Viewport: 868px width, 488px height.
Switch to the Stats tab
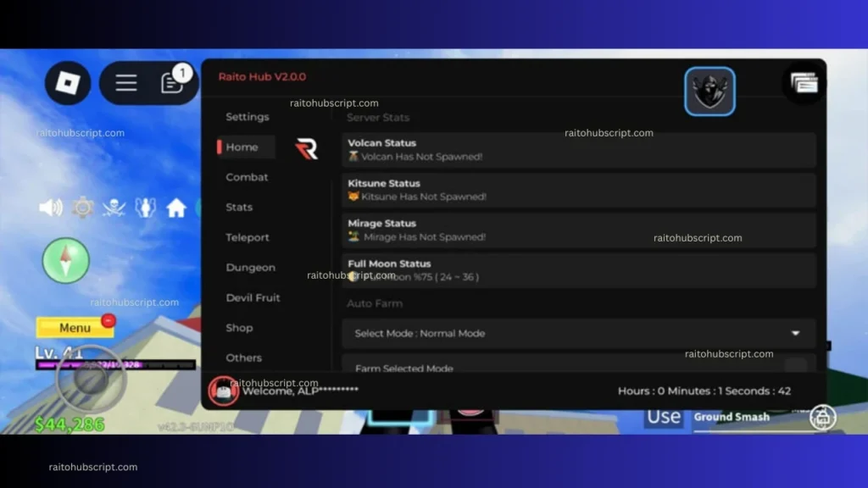[x=239, y=207]
